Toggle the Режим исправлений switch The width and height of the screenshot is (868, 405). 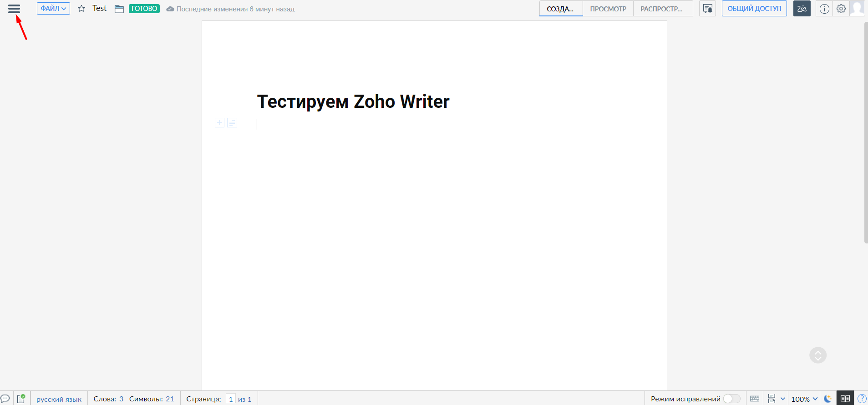pyautogui.click(x=731, y=399)
